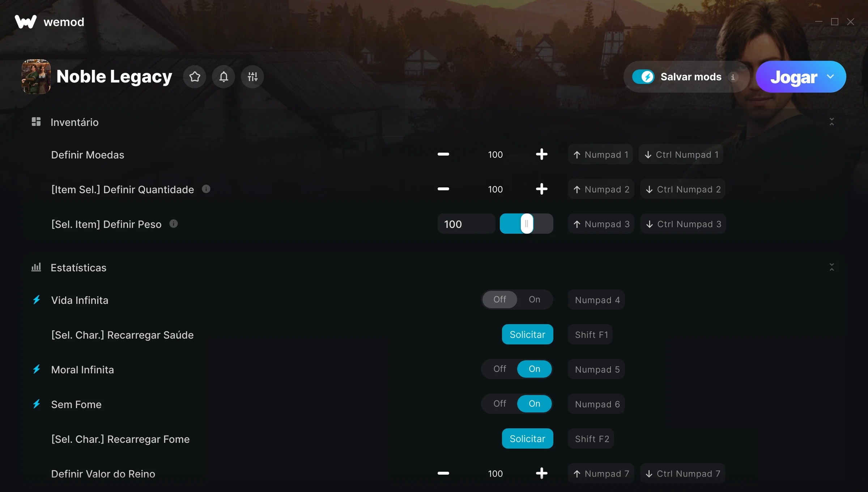868x492 pixels.
Task: Turn off Sem Fome
Action: coord(500,404)
